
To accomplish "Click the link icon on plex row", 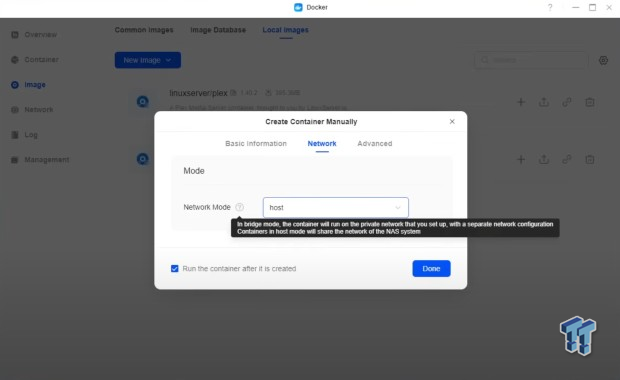I will (x=567, y=102).
